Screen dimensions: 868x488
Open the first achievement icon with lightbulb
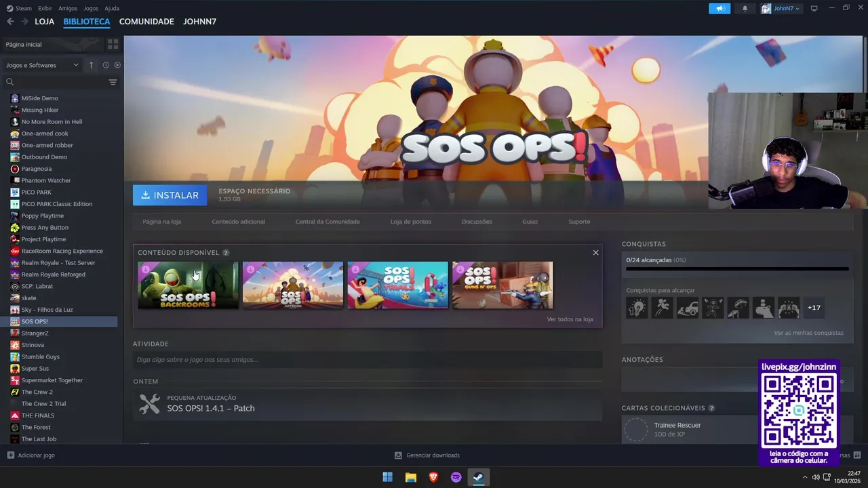(636, 308)
